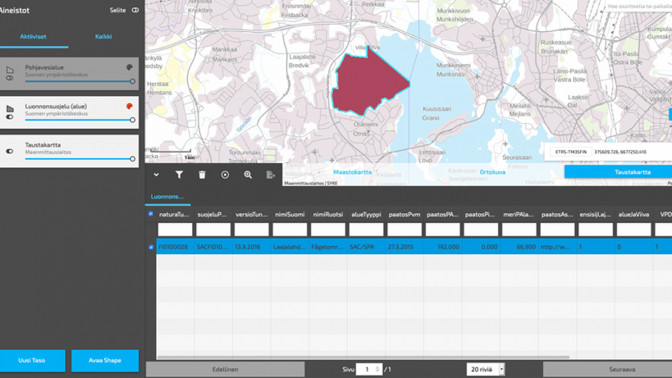Sort by the naturaTu... column header
Image resolution: width=672 pixels, height=378 pixels.
174,214
